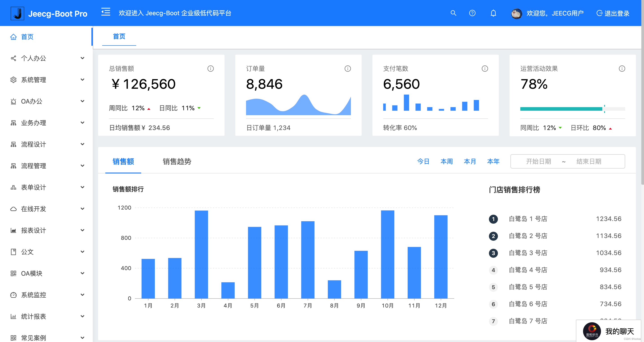Click the 本月 filter link

(x=470, y=162)
